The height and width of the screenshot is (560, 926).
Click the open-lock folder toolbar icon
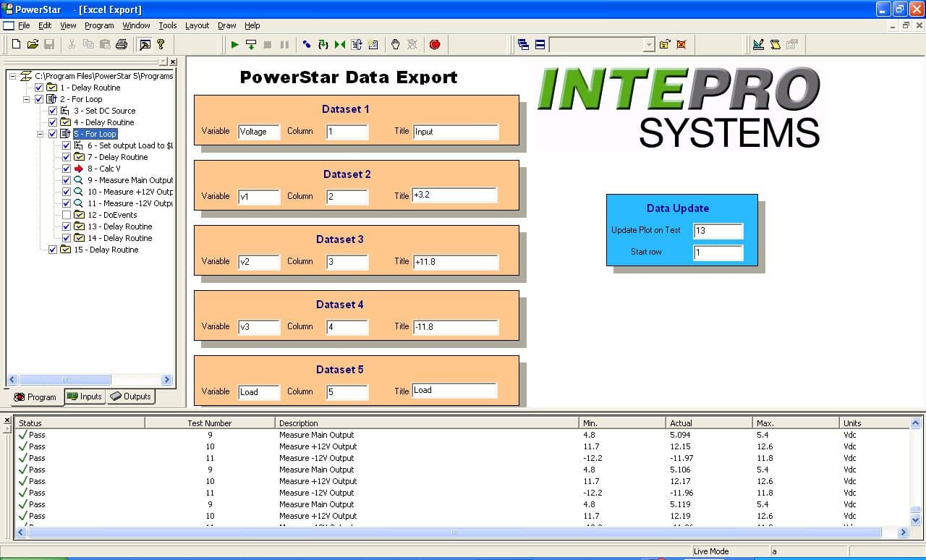click(665, 44)
